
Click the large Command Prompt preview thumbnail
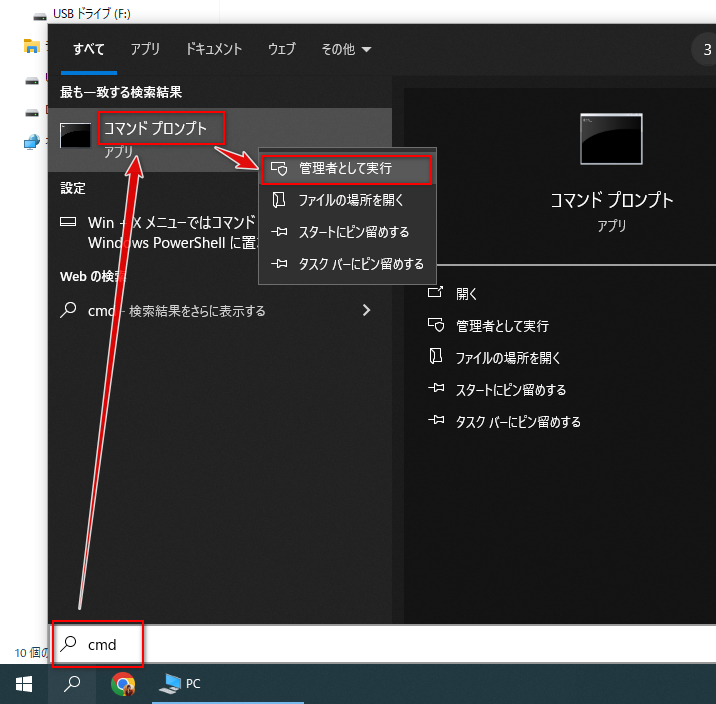pos(611,139)
